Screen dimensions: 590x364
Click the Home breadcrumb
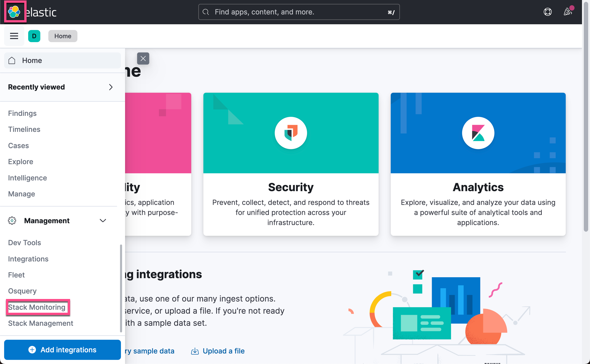click(x=63, y=36)
